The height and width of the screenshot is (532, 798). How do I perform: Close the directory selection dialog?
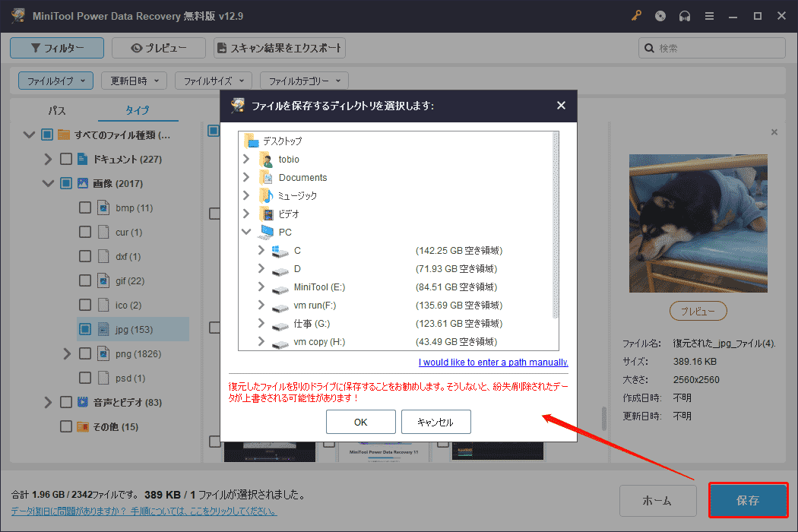tap(561, 106)
